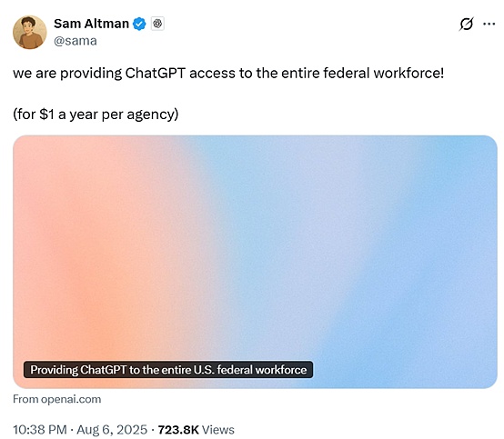Click the Grok explain-post icon
The width and height of the screenshot is (504, 439).
[x=466, y=24]
